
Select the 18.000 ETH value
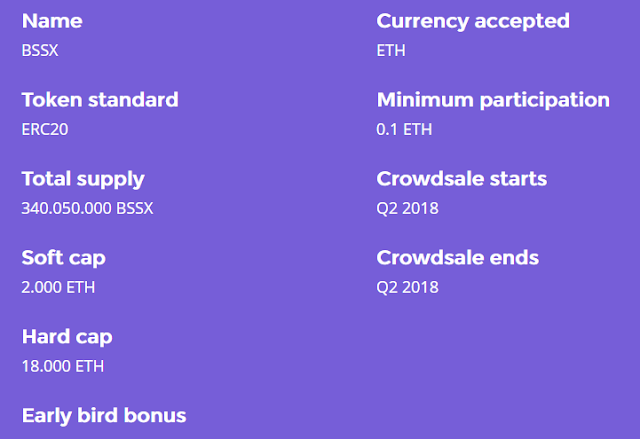pos(63,366)
